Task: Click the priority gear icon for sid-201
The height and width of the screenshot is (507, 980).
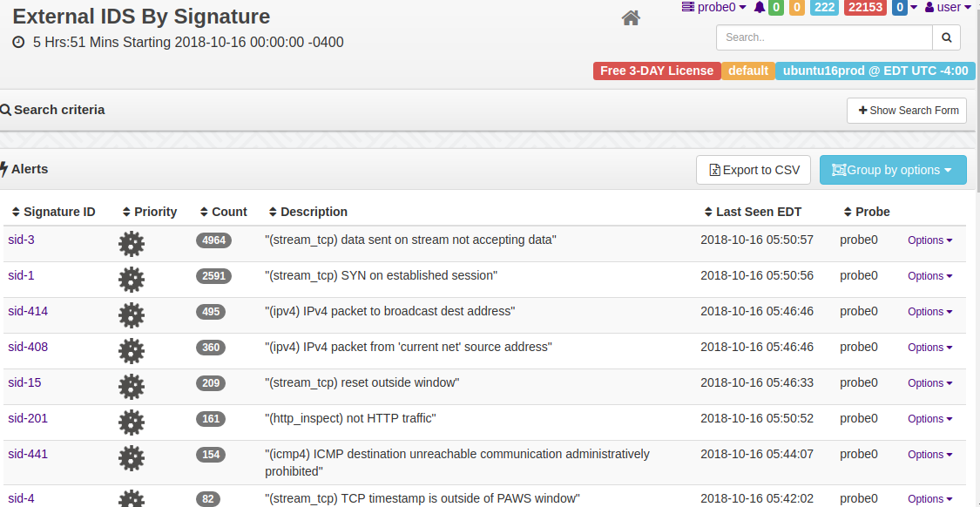Action: [x=132, y=422]
